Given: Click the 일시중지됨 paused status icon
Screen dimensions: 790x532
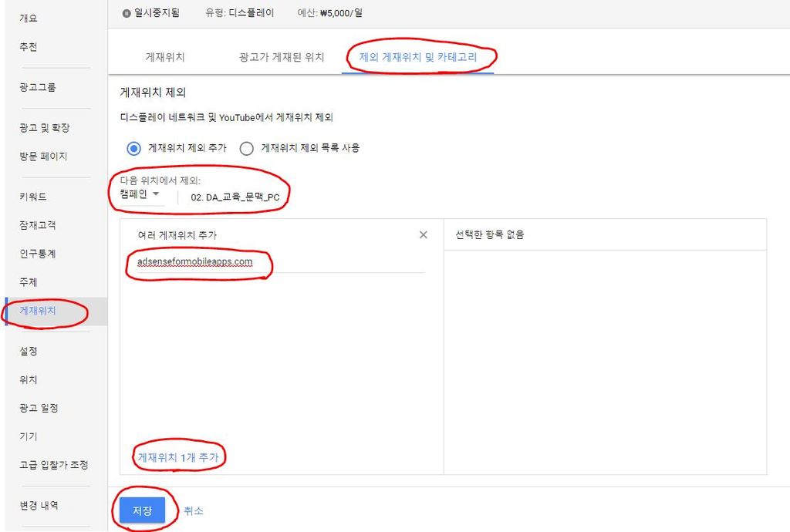Looking at the screenshot, I should 127,13.
